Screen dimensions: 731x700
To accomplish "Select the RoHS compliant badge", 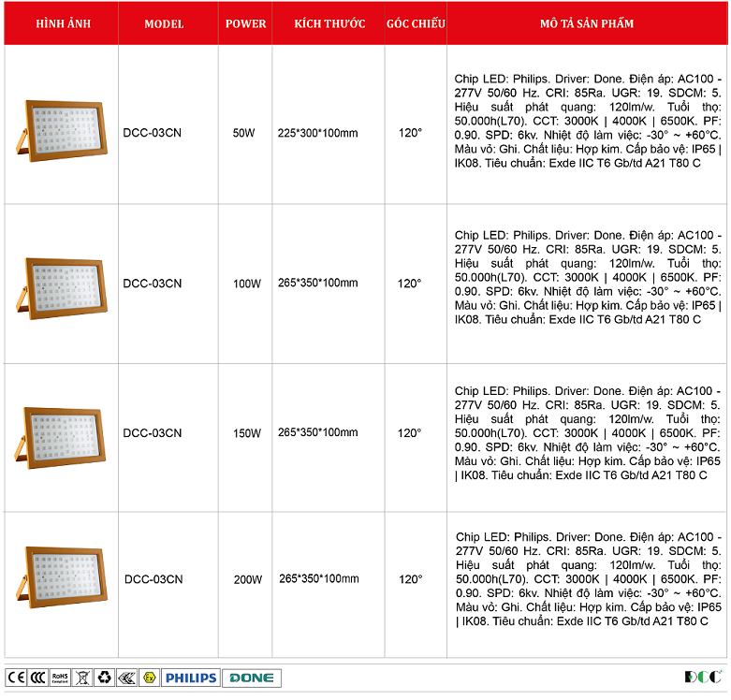I will click(x=60, y=678).
